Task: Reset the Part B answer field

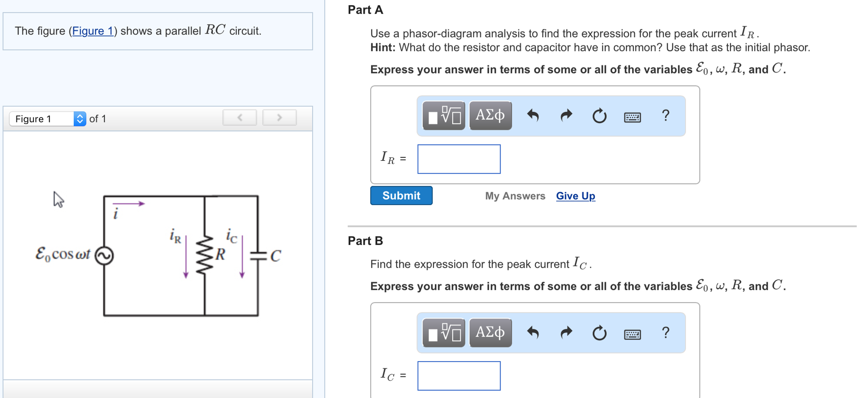Action: (x=599, y=334)
